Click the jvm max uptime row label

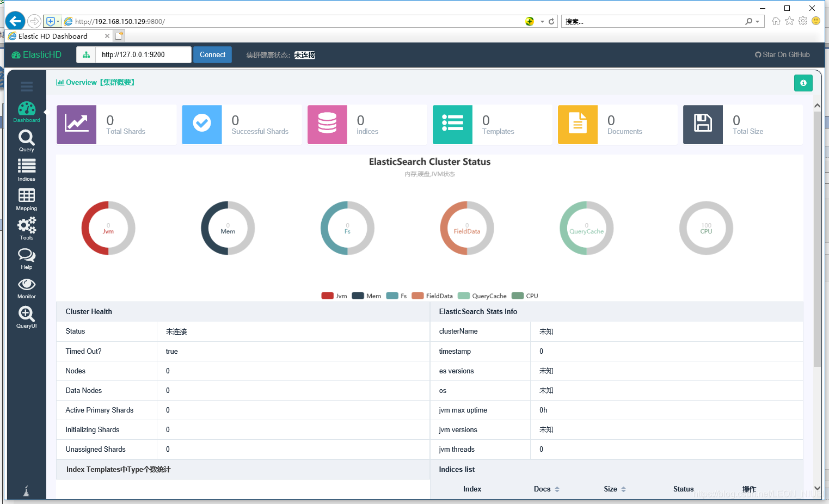point(463,410)
